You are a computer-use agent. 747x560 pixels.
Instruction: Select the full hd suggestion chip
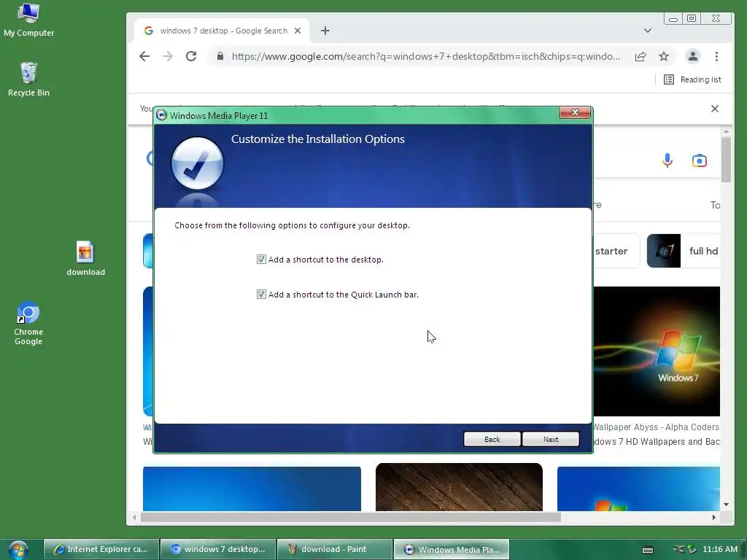tap(683, 251)
